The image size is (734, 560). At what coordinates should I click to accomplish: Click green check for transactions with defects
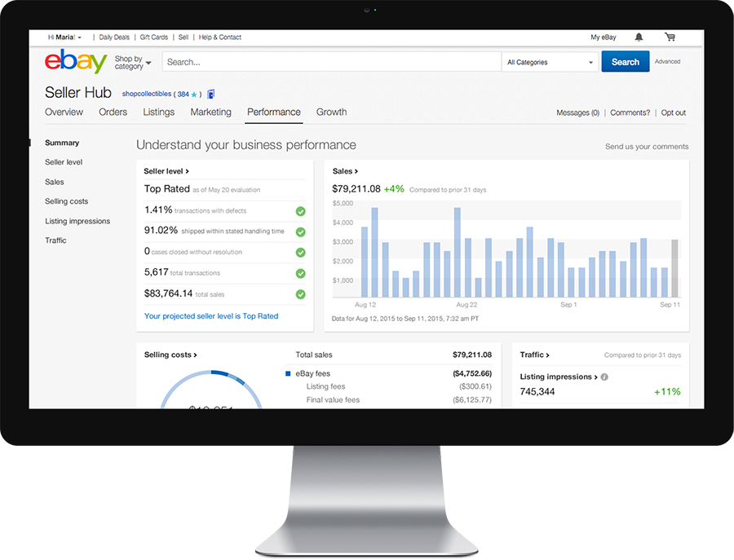click(300, 211)
